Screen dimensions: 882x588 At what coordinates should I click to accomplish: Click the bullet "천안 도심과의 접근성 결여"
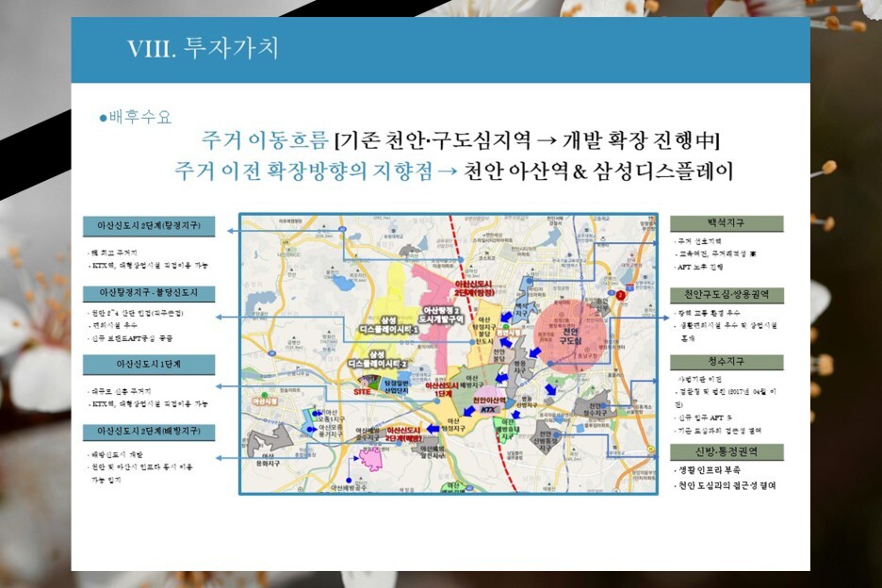726,485
